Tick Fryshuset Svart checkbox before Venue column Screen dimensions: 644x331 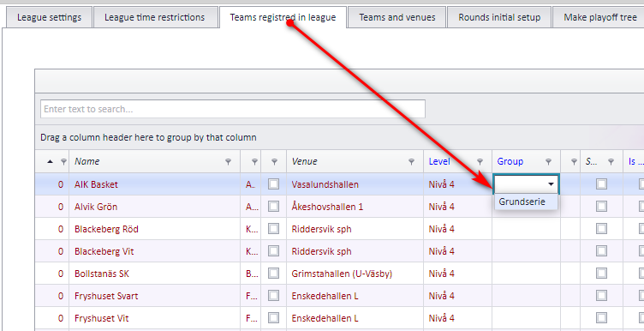click(x=273, y=295)
